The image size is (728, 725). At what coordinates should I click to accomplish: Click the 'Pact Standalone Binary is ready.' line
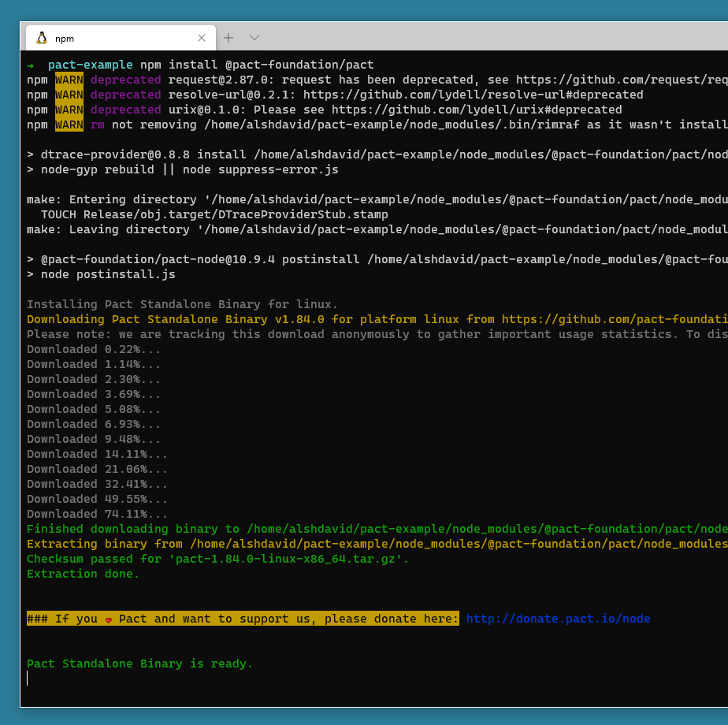pyautogui.click(x=139, y=664)
